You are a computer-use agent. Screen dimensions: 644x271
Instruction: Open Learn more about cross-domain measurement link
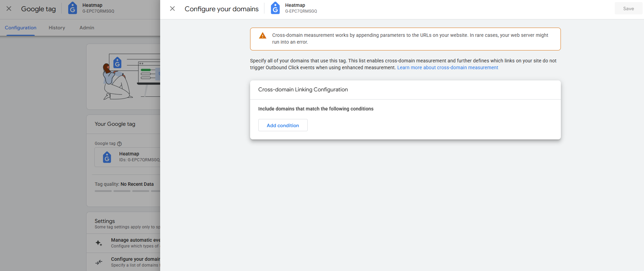point(447,67)
